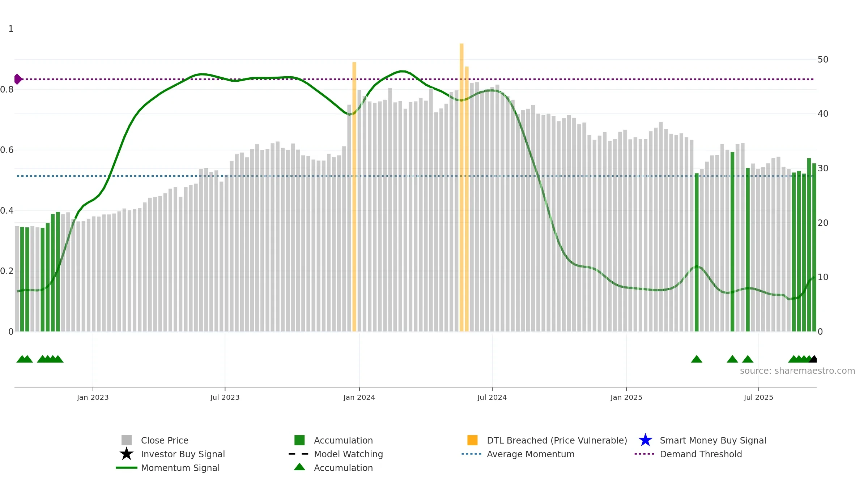This screenshot has width=868, height=488.
Task: Click the green Accumulation triangle legend icon
Action: tap(299, 467)
